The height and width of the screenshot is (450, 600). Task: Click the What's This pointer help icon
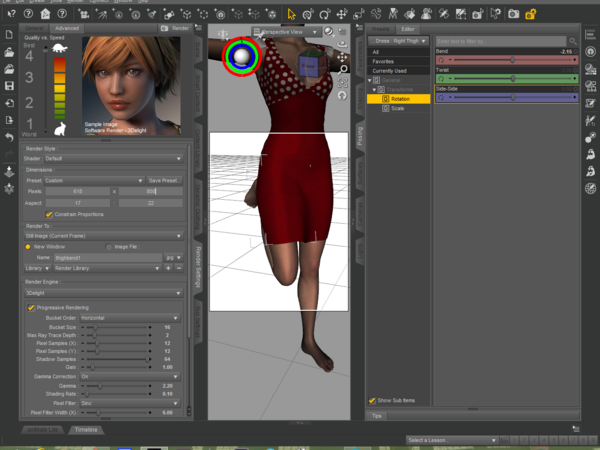pyautogui.click(x=11, y=14)
